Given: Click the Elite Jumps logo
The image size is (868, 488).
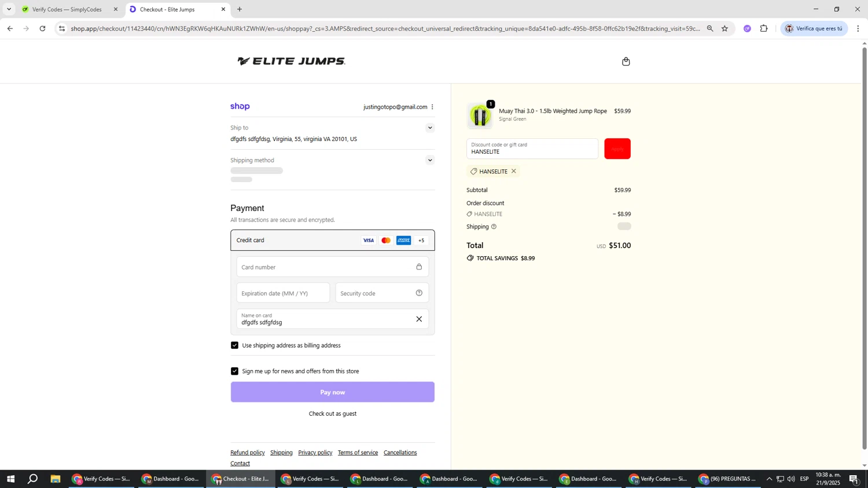Looking at the screenshot, I should point(291,61).
